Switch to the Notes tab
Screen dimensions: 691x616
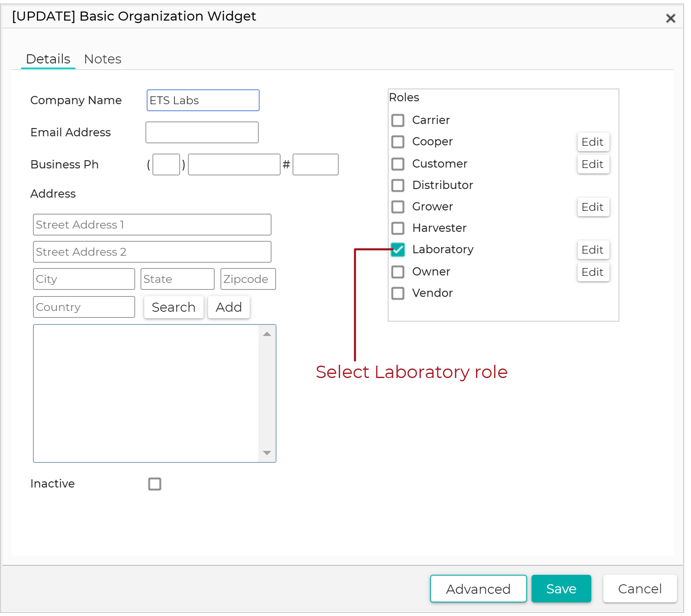click(103, 59)
